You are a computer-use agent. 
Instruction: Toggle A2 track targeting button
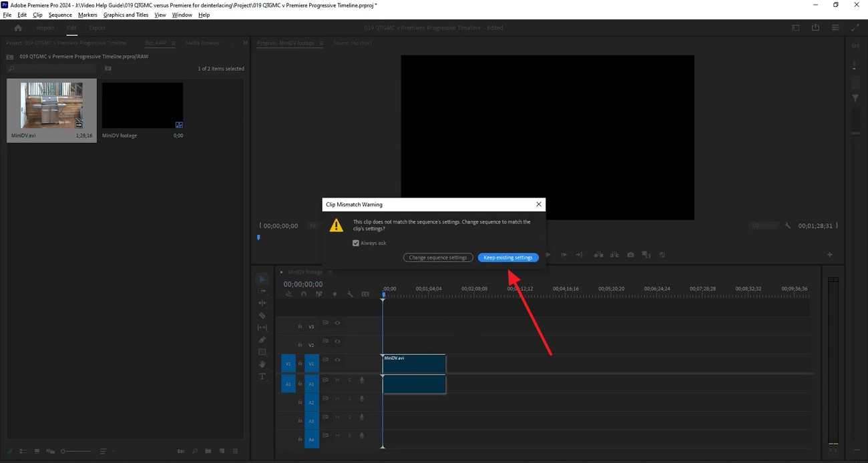pyautogui.click(x=311, y=402)
